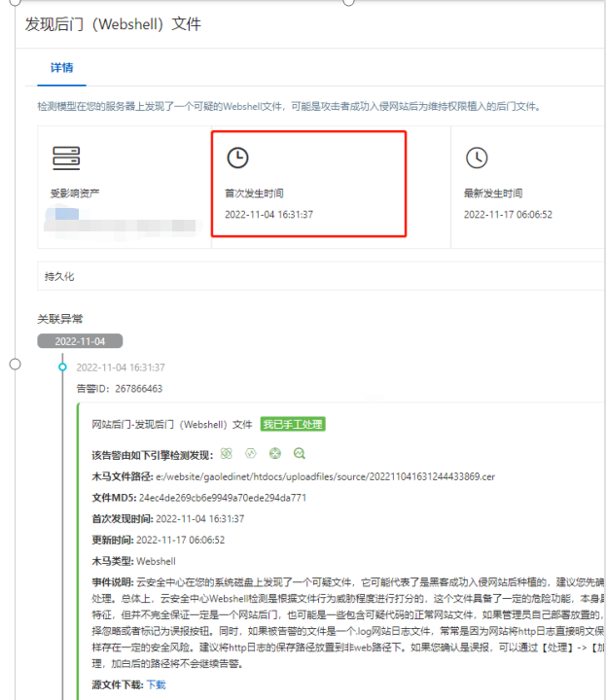
Task: Click the 下载 source file link
Action: pos(157,684)
